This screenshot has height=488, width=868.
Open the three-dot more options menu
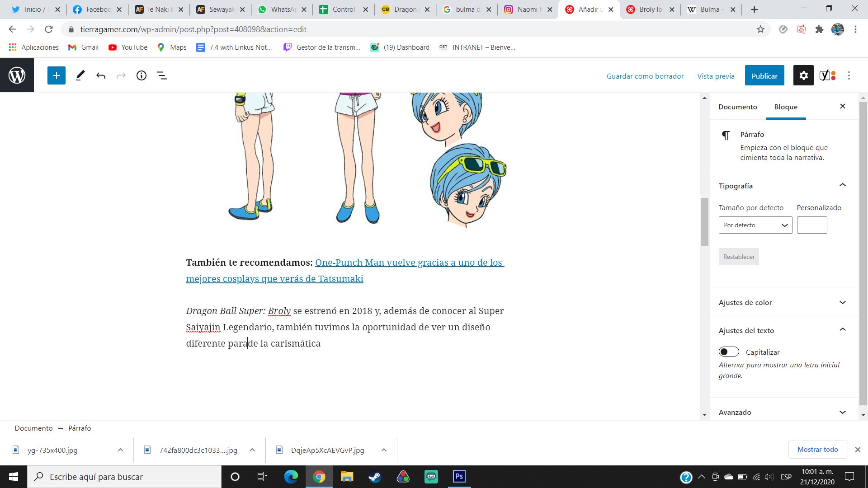pyautogui.click(x=849, y=75)
